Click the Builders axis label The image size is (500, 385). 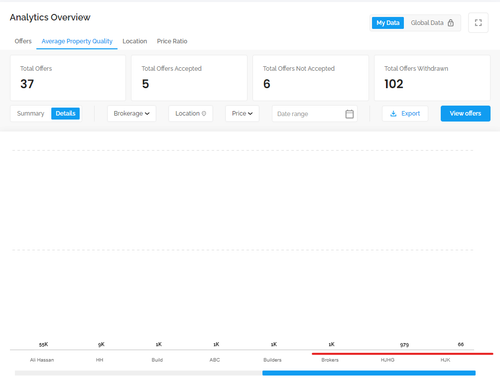272,360
